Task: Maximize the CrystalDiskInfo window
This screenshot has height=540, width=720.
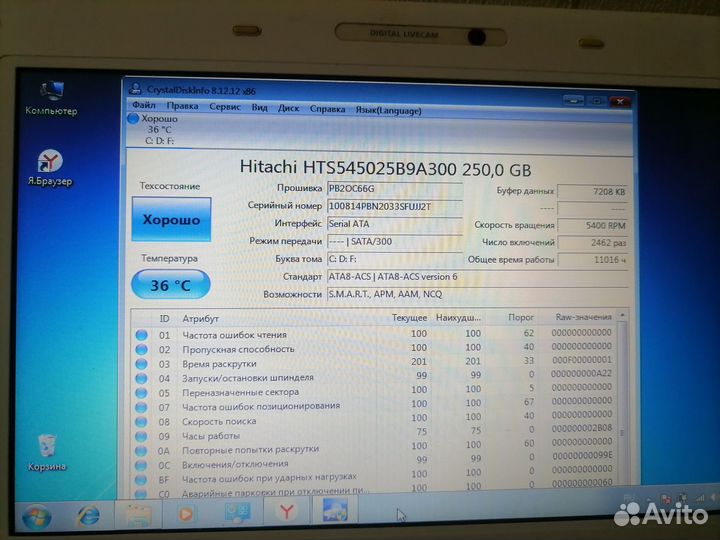Action: click(x=596, y=101)
